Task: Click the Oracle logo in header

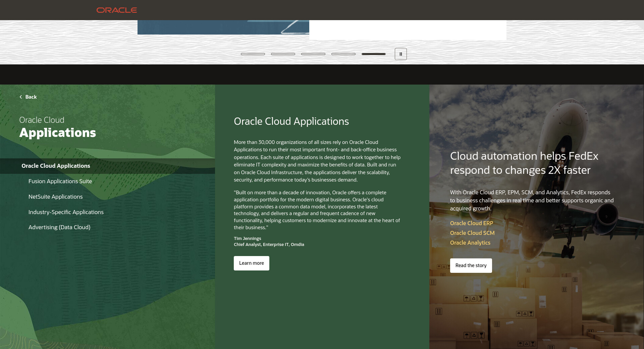Action: [x=116, y=10]
